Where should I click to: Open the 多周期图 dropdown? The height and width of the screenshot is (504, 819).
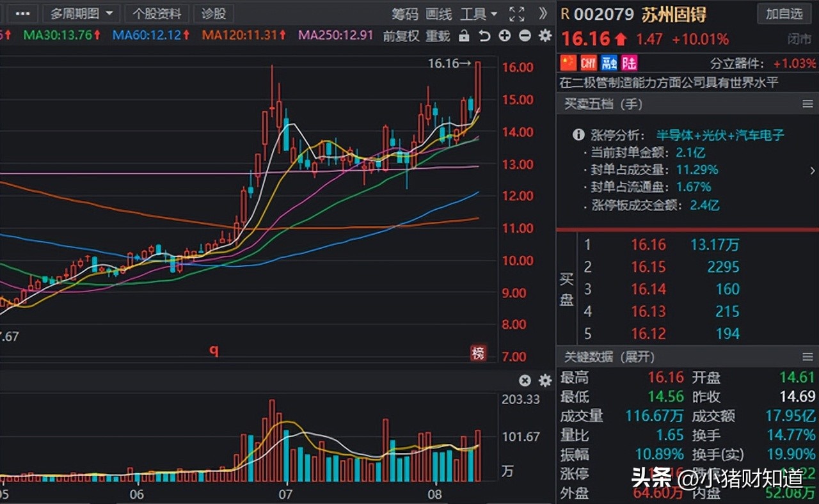pos(81,13)
